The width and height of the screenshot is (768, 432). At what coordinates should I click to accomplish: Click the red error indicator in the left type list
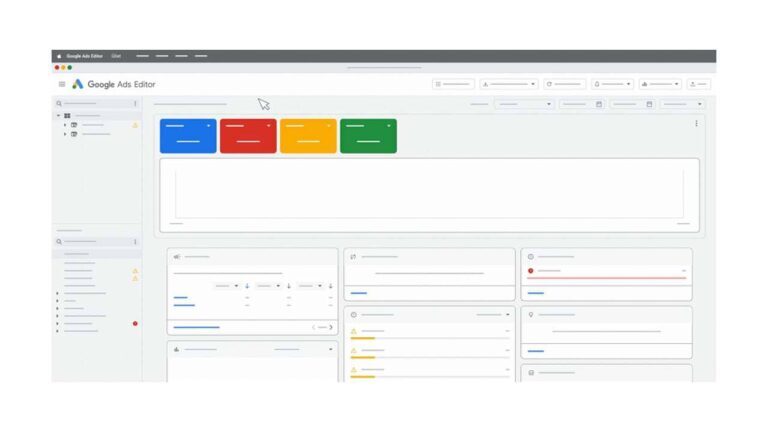[x=135, y=323]
